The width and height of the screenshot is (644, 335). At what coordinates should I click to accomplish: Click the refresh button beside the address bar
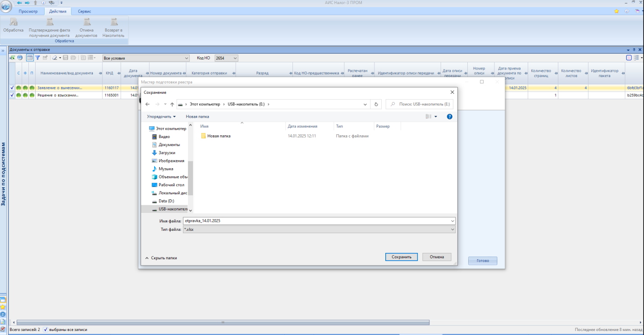tap(376, 104)
